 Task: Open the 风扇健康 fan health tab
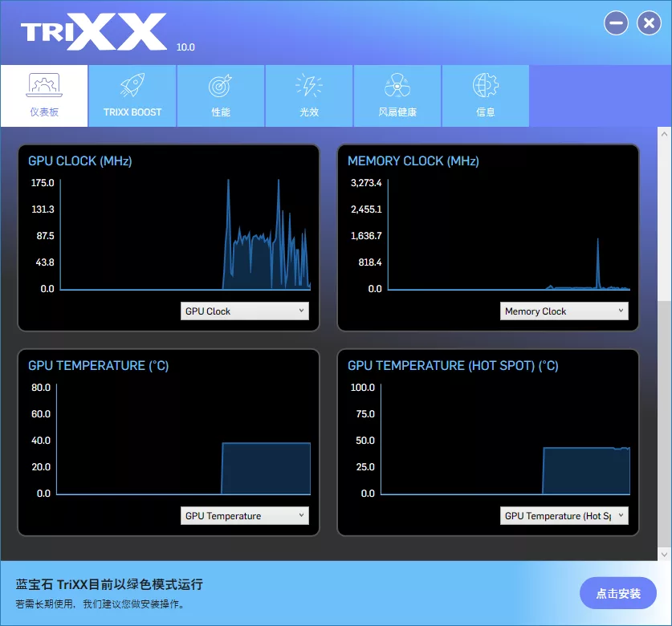click(397, 96)
